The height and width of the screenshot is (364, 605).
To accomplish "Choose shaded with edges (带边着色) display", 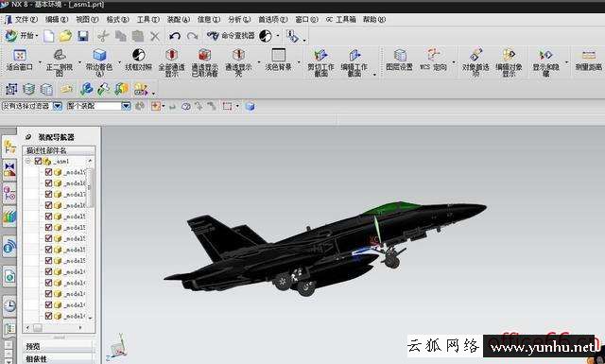I will pyautogui.click(x=99, y=62).
